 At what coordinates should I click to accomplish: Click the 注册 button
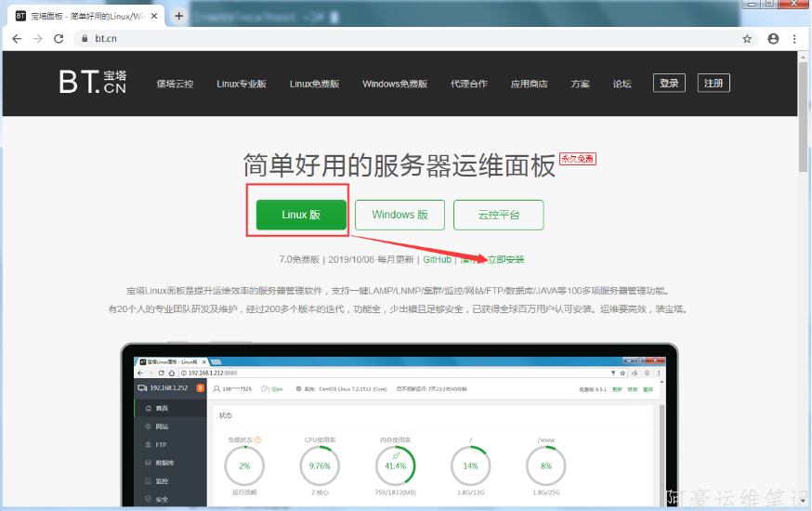click(x=714, y=83)
